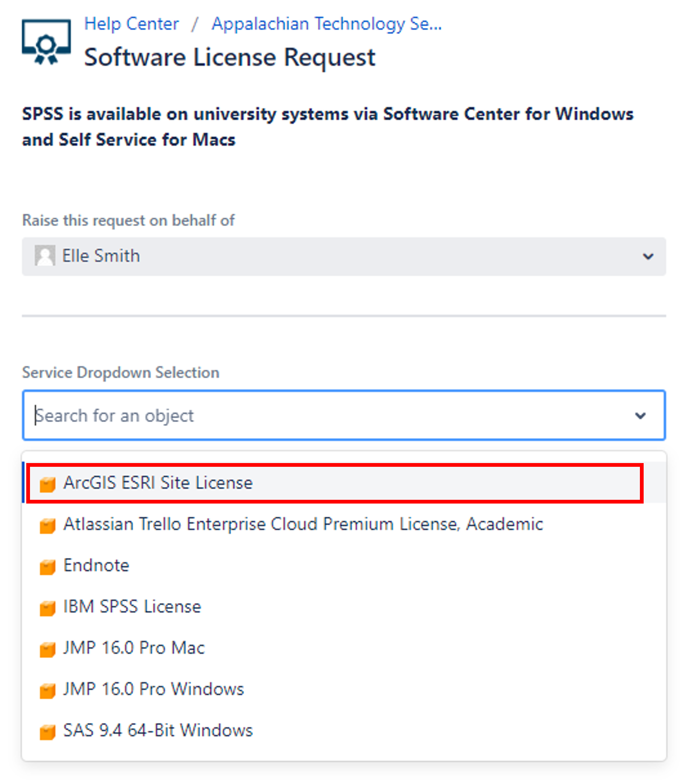Pick JMP 16.0 Pro Mac option
692x784 pixels.
(x=344, y=648)
